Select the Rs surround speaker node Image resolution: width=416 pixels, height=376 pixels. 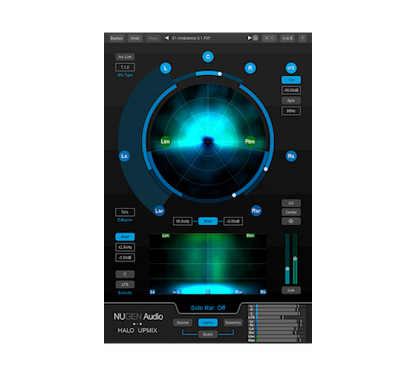pos(291,156)
